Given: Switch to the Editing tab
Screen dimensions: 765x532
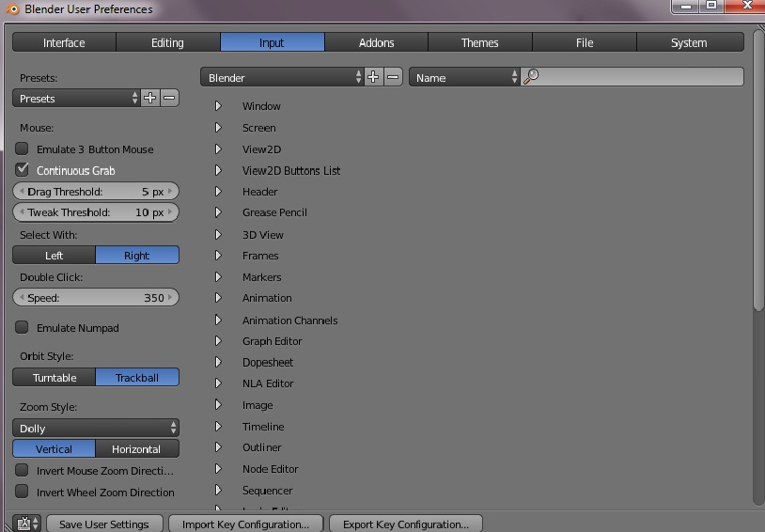Looking at the screenshot, I should click(168, 42).
